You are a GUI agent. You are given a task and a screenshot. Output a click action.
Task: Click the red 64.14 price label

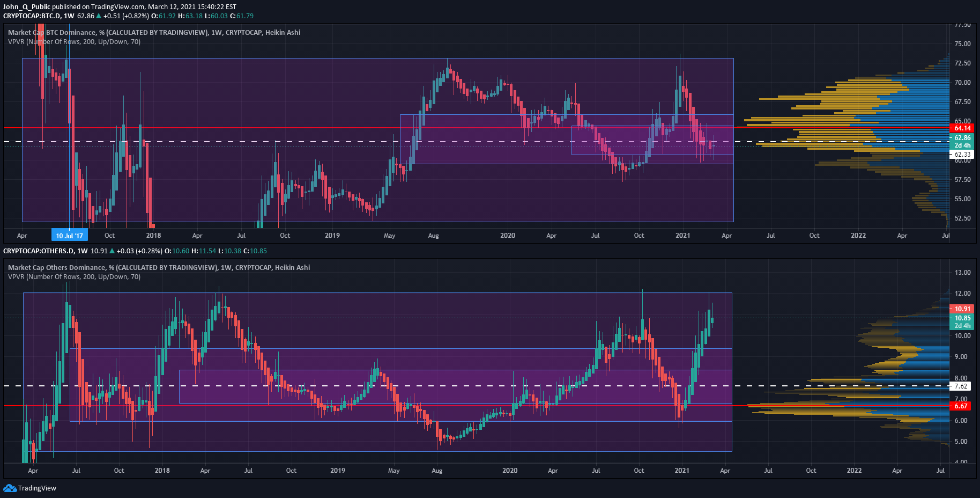coord(963,128)
